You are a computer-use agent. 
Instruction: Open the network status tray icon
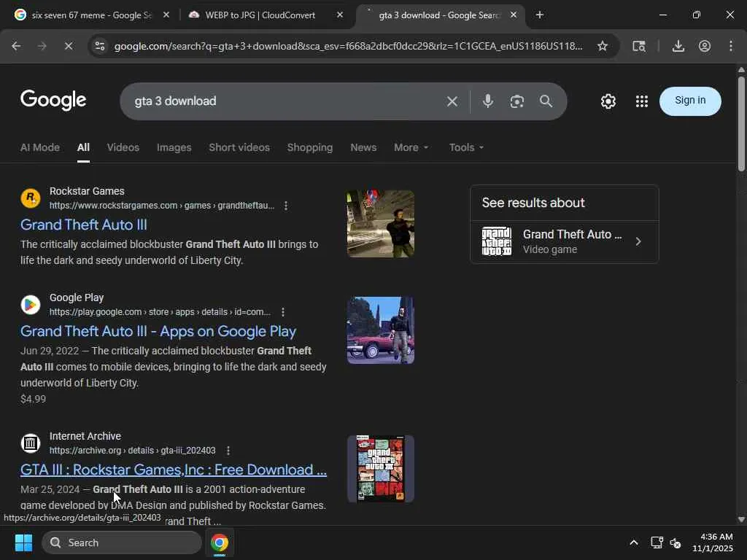click(657, 542)
